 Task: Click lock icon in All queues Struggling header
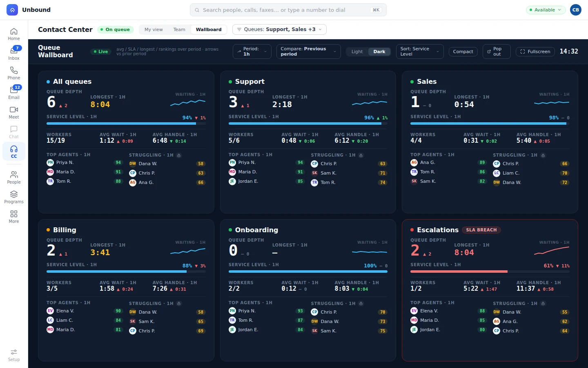[179, 155]
